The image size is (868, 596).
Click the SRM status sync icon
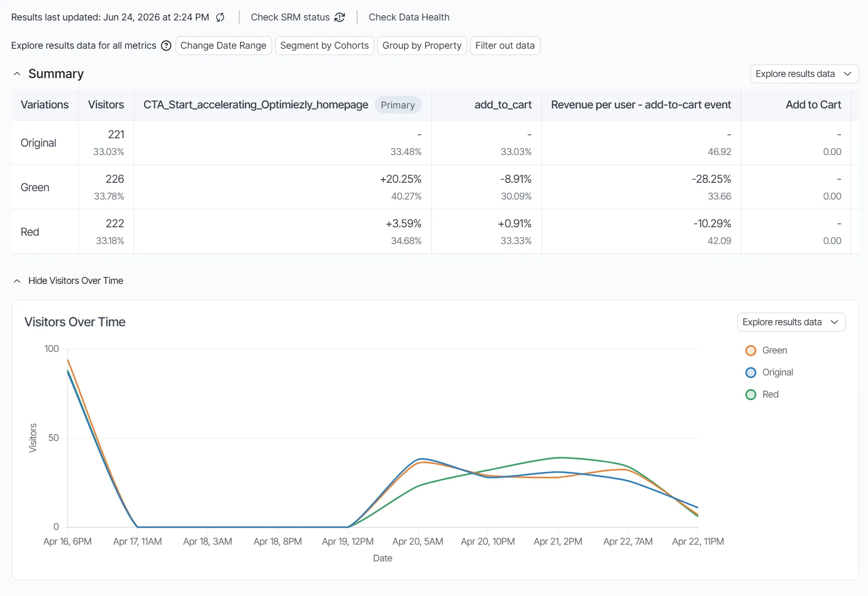340,17
